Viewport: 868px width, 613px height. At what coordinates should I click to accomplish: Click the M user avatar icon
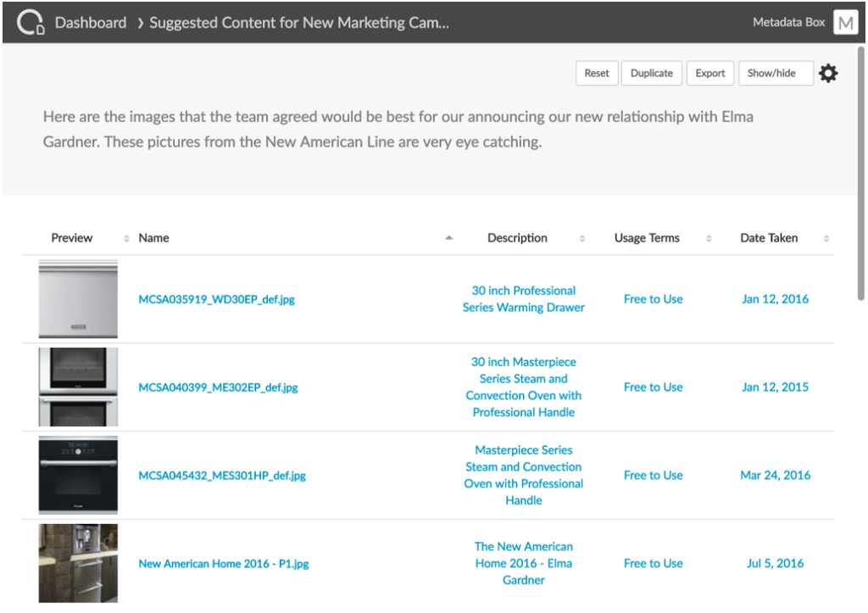845,23
